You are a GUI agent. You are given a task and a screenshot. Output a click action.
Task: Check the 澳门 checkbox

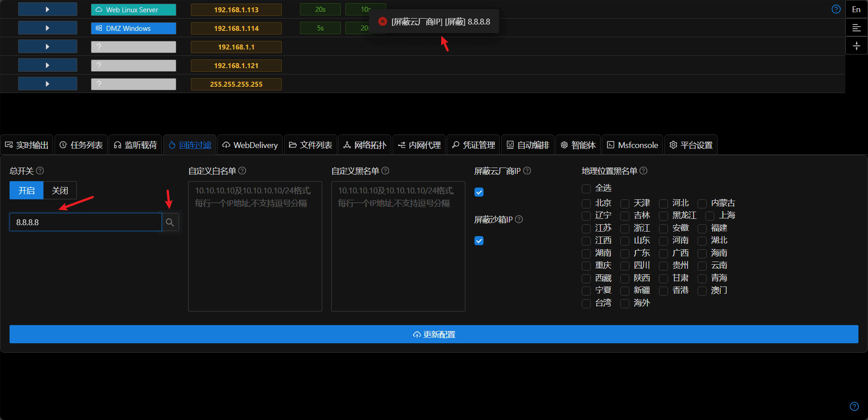[702, 291]
